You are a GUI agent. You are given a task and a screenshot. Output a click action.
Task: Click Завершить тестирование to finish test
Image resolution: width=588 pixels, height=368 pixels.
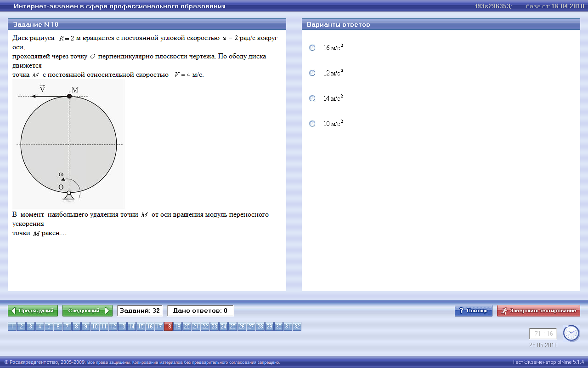tap(538, 311)
